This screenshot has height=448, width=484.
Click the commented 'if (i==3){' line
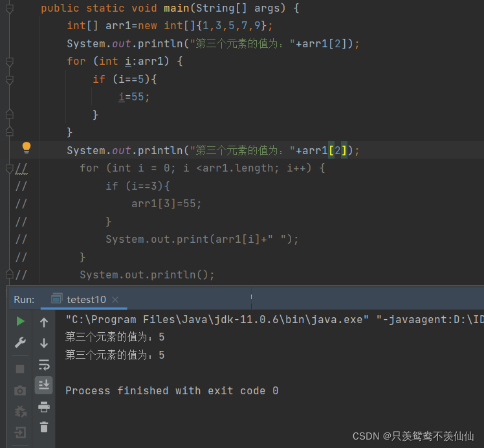pyautogui.click(x=138, y=186)
